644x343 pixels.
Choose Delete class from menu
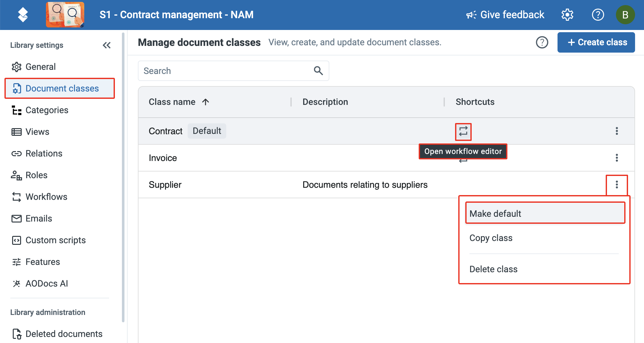pos(545,269)
